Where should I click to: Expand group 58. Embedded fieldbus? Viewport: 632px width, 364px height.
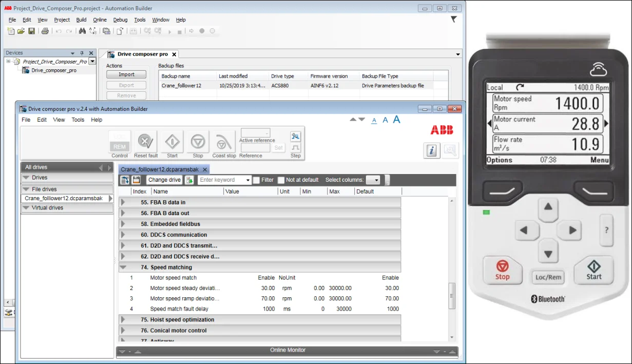click(x=123, y=224)
